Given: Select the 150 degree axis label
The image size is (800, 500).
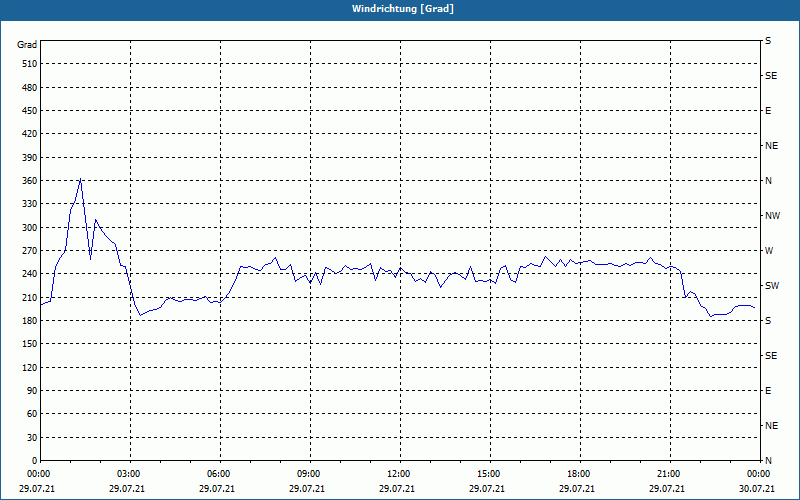Looking at the screenshot, I should (x=30, y=344).
